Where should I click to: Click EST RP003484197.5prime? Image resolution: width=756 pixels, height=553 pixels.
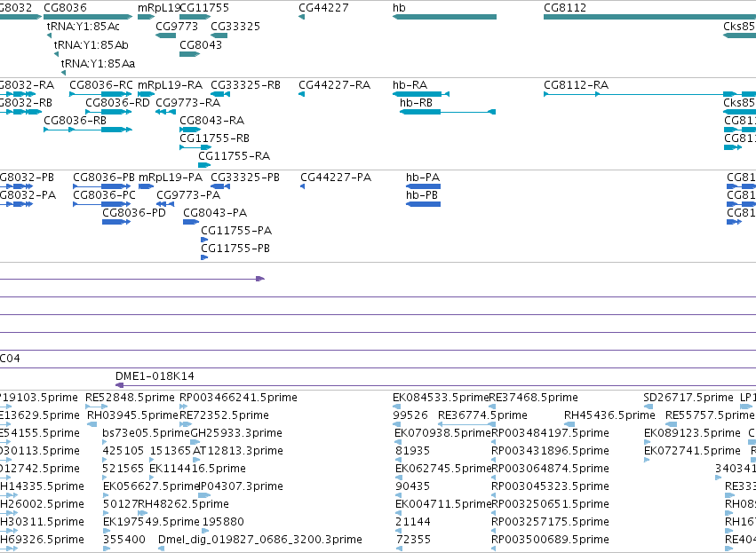coord(550,433)
